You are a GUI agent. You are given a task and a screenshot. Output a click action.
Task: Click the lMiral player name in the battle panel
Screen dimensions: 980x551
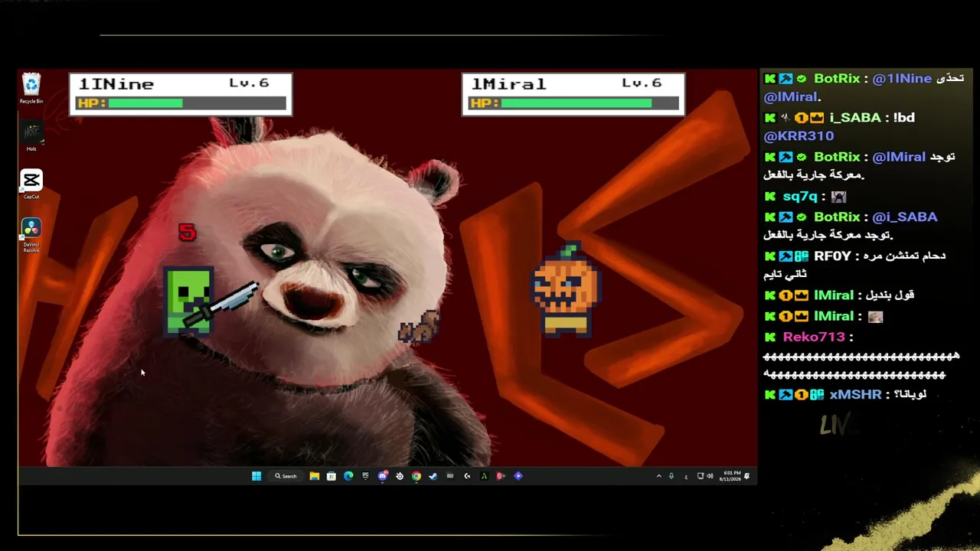508,84
